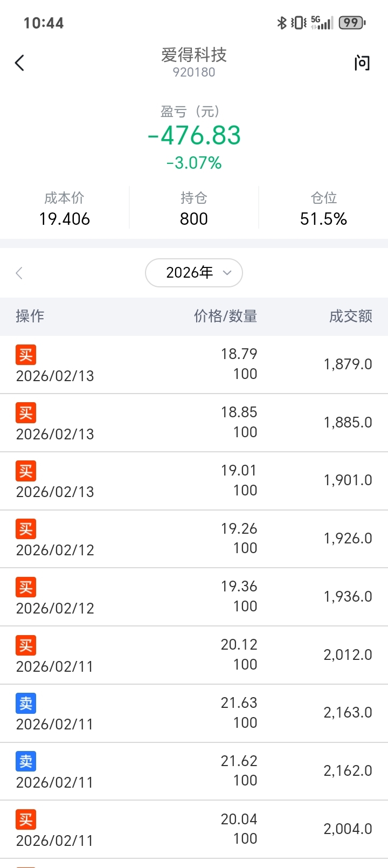The width and height of the screenshot is (388, 868).
Task: Tap the battery indicator icon
Action: (352, 23)
